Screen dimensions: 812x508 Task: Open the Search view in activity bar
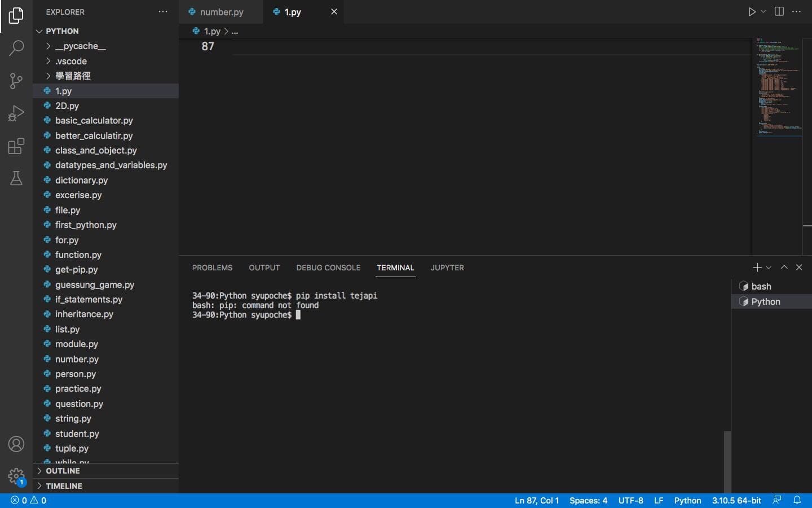[x=16, y=48]
